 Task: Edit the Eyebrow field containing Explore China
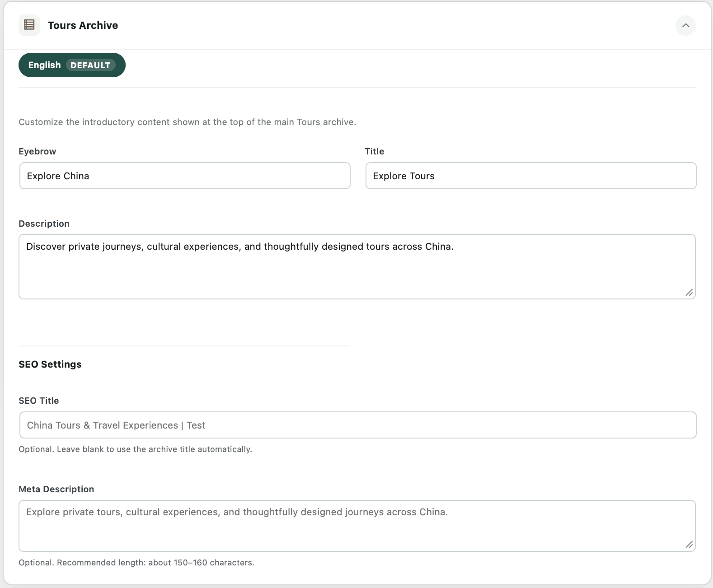coord(185,176)
